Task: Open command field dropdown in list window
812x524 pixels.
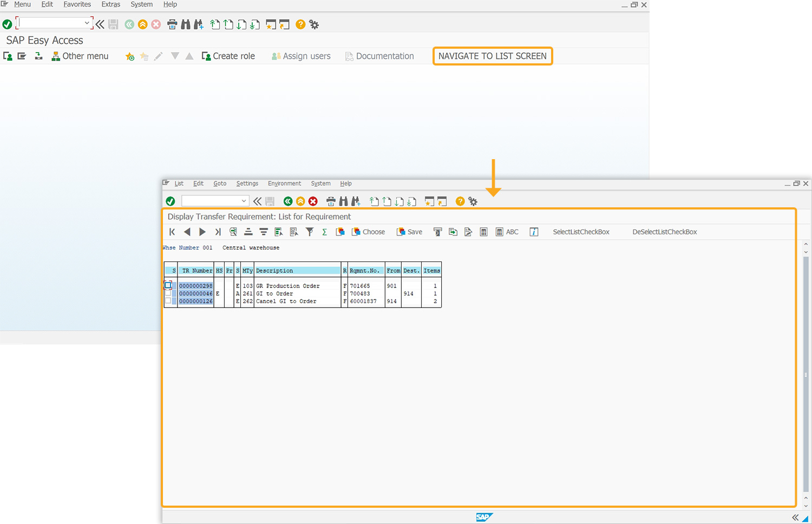Action: coord(244,201)
